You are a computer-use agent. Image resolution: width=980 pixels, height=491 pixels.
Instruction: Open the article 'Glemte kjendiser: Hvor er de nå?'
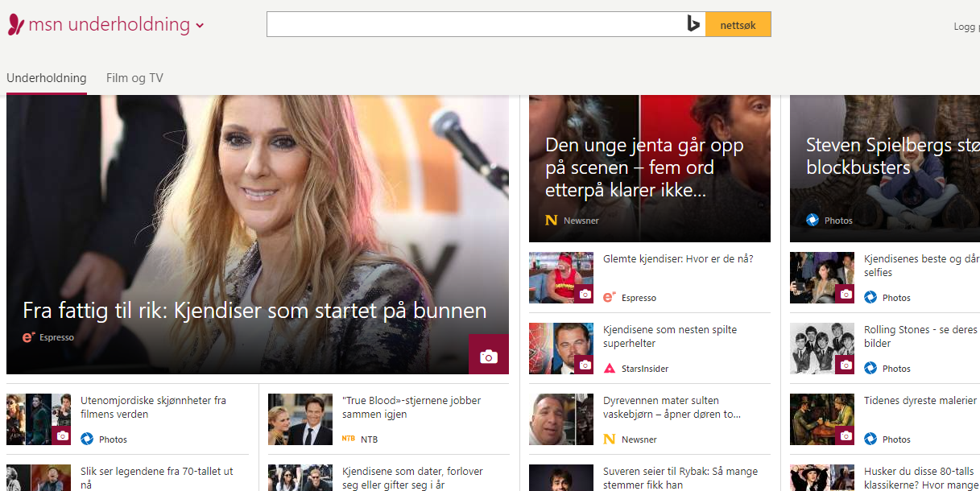679,258
